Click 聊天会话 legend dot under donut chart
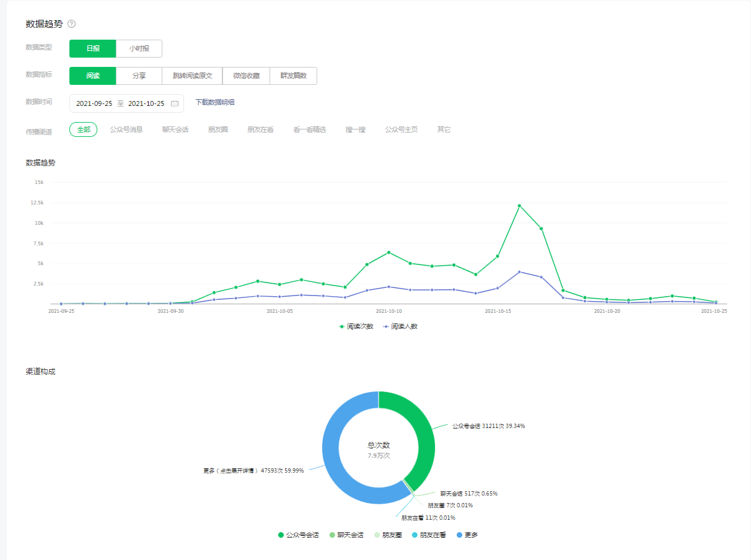Screen dimensions: 751x560 (332, 535)
